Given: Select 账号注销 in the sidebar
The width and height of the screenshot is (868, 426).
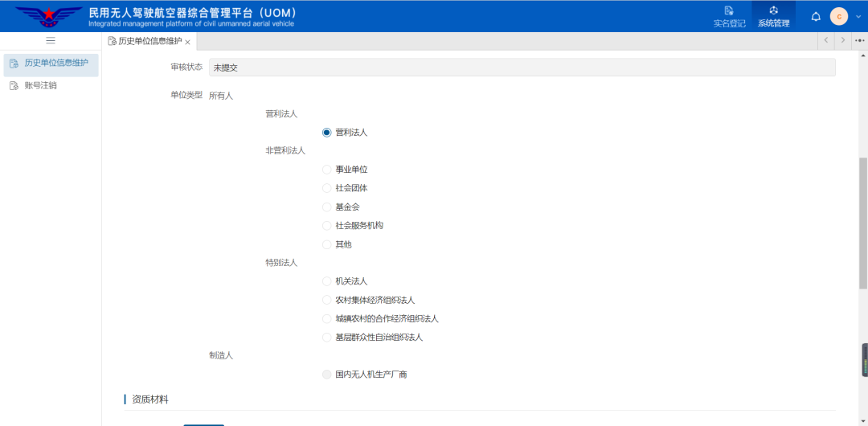Looking at the screenshot, I should 40,85.
